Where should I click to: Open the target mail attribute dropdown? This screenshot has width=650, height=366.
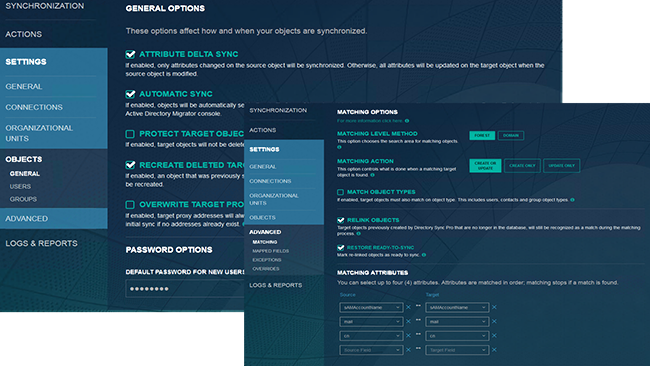457,322
